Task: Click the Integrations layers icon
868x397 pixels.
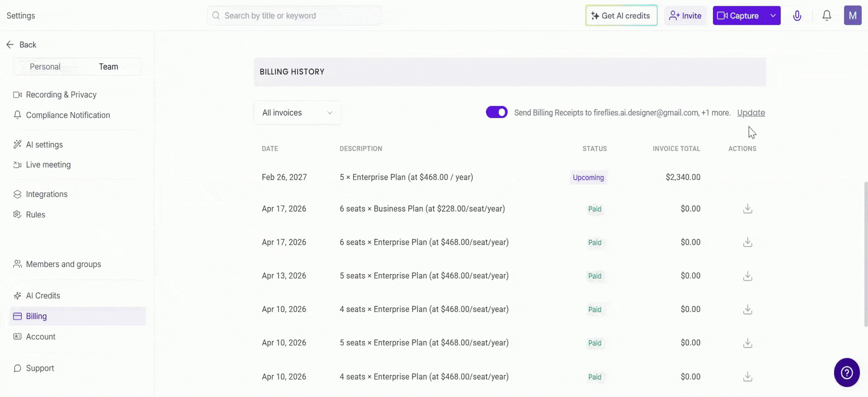Action: point(17,194)
